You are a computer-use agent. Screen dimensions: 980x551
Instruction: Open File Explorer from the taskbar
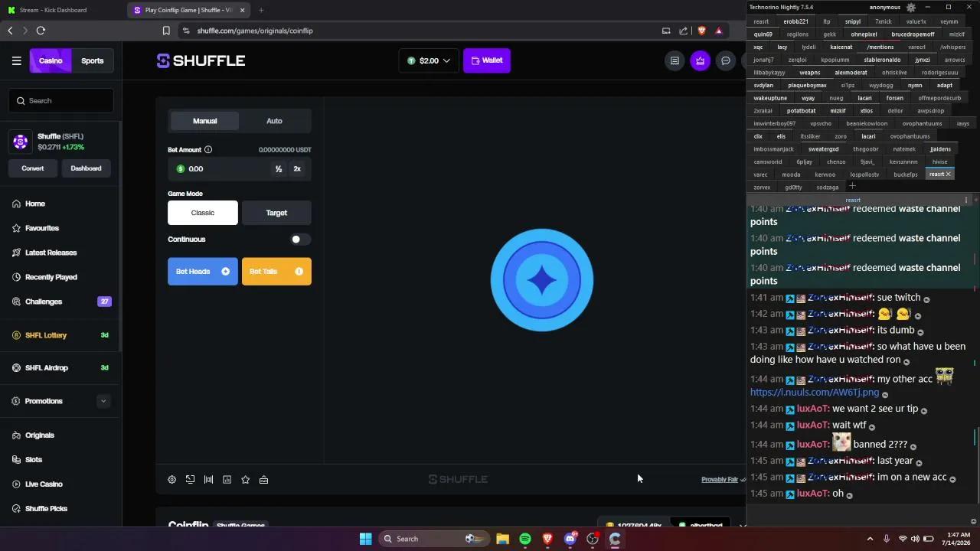pos(502,539)
